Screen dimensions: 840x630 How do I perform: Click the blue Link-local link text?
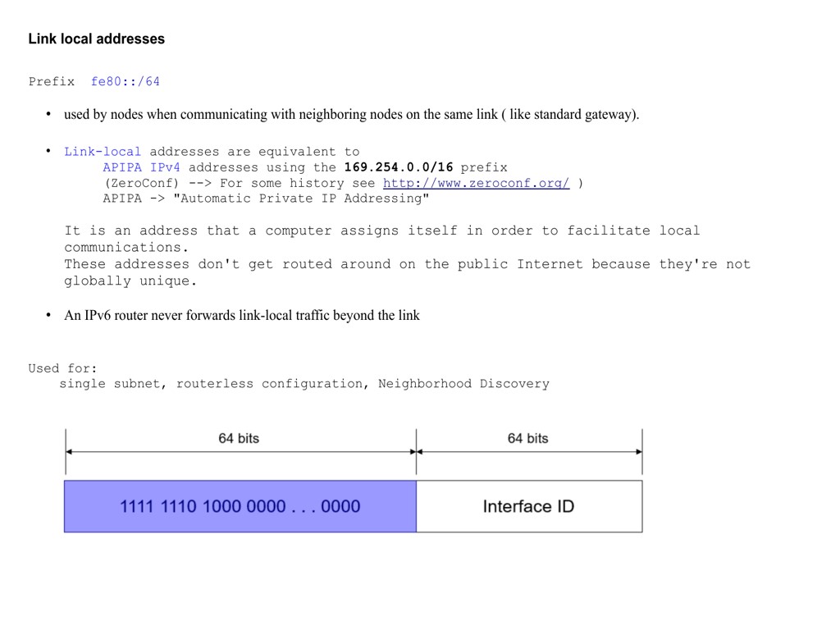coord(103,152)
